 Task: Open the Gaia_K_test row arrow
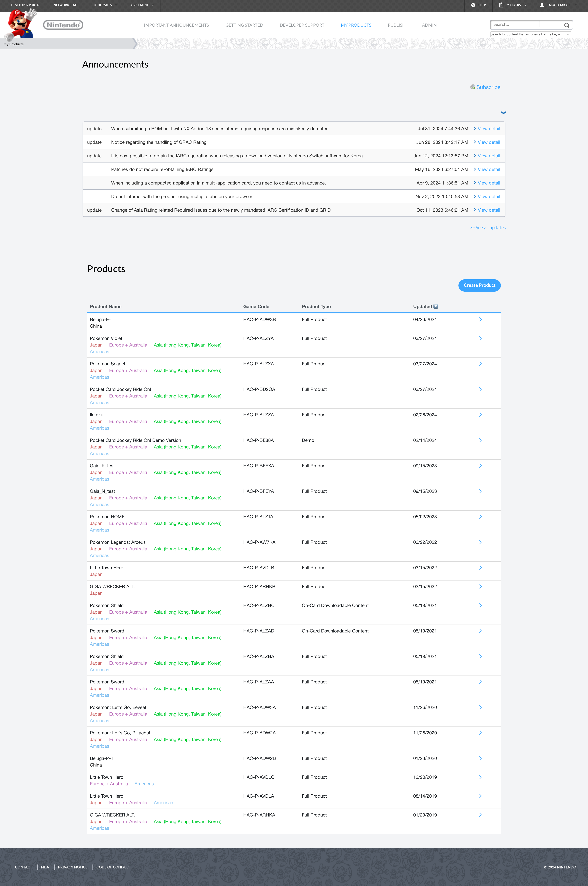[x=480, y=466]
